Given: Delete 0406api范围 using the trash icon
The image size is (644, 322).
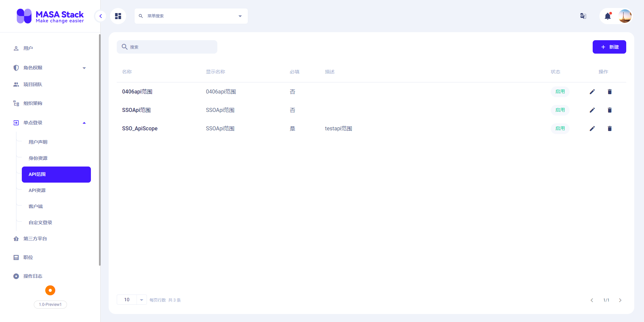Looking at the screenshot, I should 610,91.
